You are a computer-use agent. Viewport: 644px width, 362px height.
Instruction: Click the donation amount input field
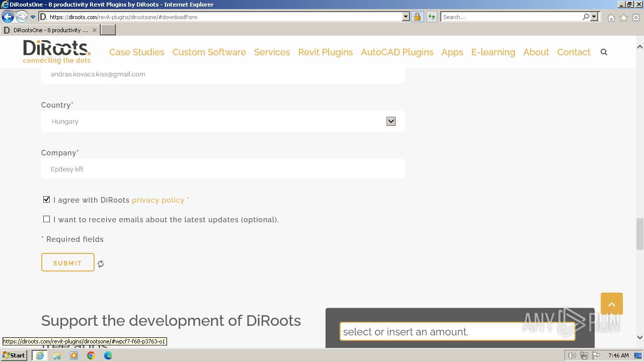click(457, 332)
